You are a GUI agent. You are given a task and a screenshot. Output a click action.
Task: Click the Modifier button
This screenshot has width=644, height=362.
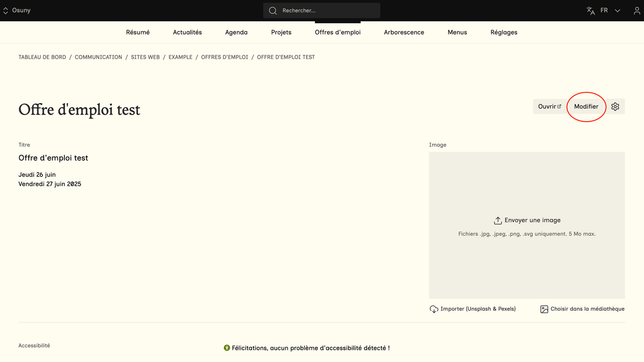tap(586, 107)
